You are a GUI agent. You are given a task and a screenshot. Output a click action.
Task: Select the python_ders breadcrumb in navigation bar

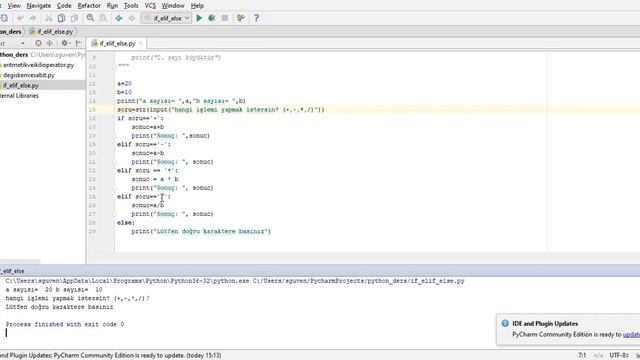(x=11, y=31)
